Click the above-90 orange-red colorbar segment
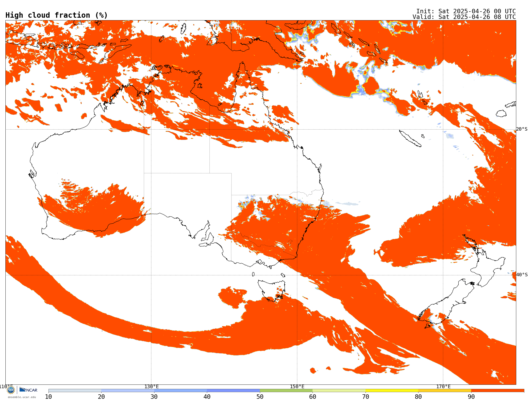The image size is (532, 400). (x=498, y=391)
